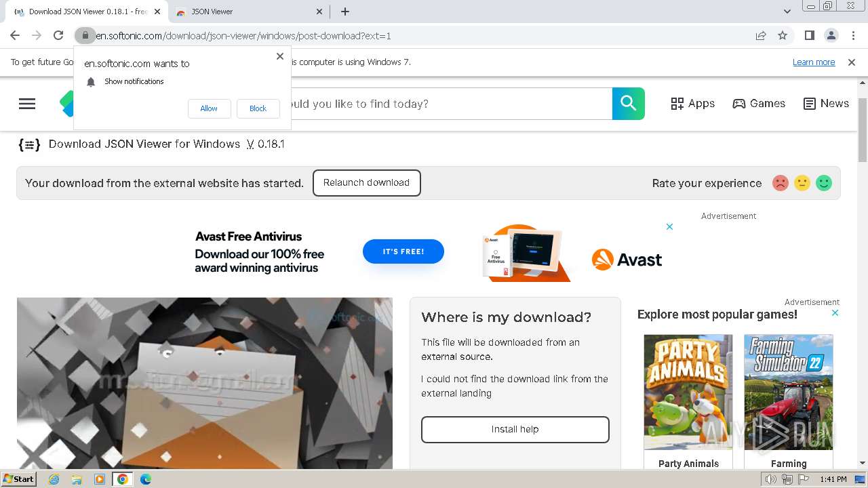Click the JSON Viewer app icon
Screen dimensions: 868x488
coord(29,144)
